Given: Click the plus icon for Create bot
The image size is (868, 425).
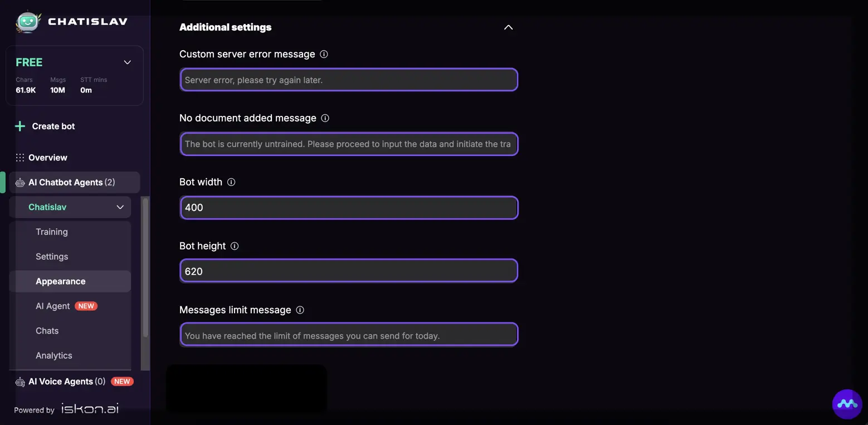Looking at the screenshot, I should pyautogui.click(x=20, y=126).
